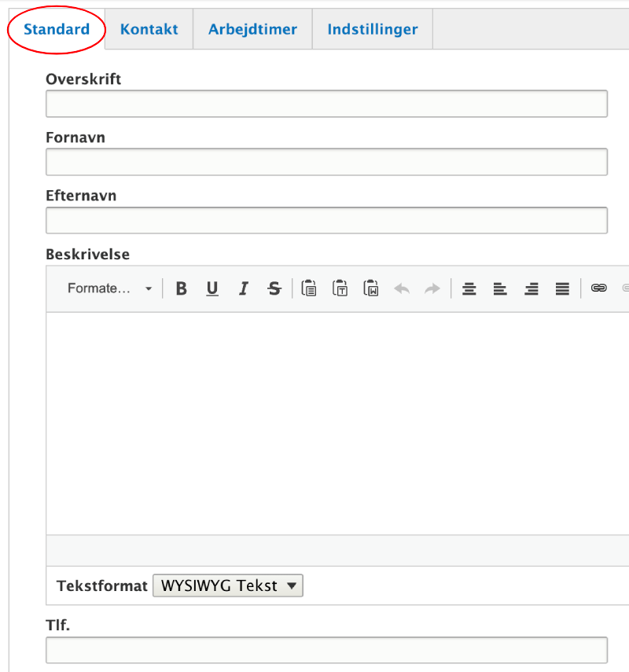
Task: Center align the text
Action: (x=469, y=288)
